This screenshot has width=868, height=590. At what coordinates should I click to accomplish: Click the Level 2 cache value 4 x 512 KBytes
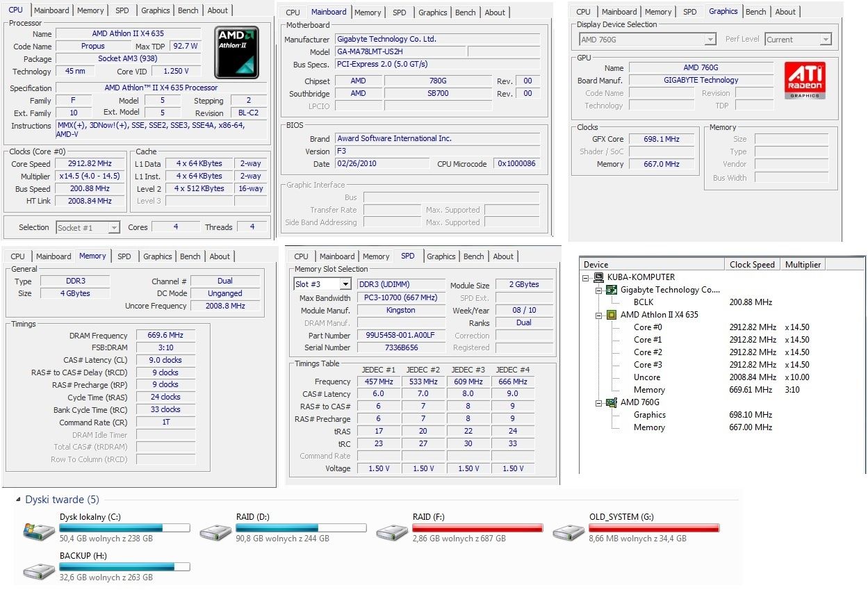[x=199, y=189]
